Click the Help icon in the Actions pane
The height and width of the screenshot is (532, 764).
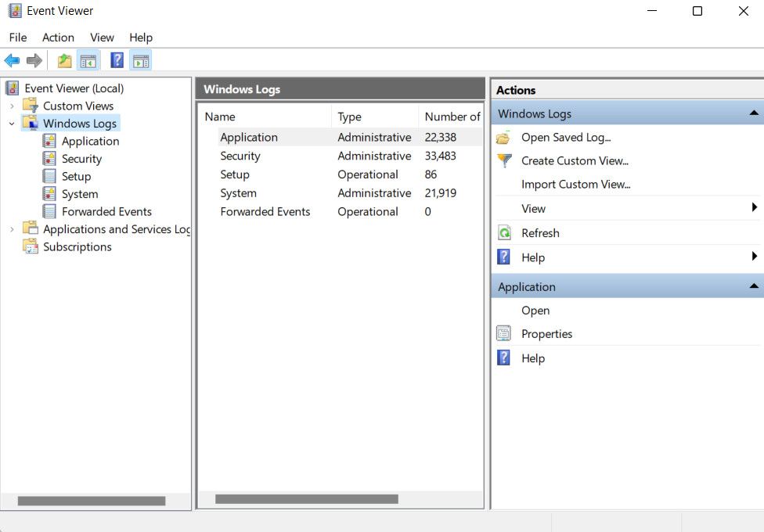pos(505,257)
